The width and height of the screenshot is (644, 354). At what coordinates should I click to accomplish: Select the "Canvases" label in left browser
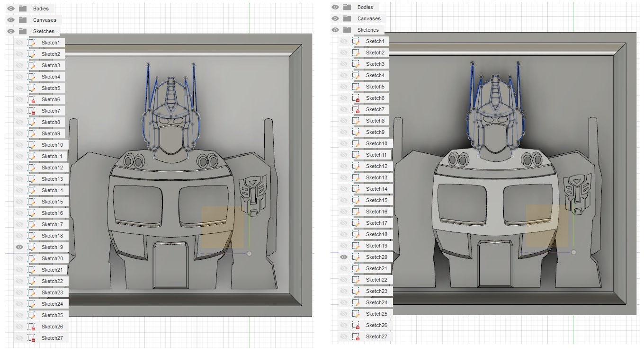tap(45, 20)
